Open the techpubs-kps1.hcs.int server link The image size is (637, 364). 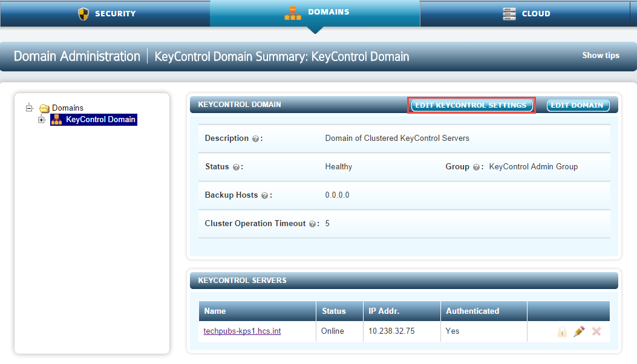coord(242,331)
